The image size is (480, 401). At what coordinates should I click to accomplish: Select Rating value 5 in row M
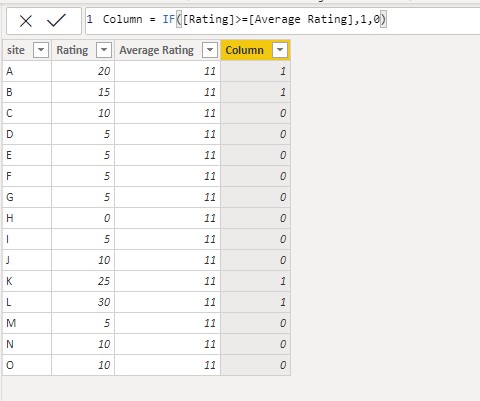83,323
